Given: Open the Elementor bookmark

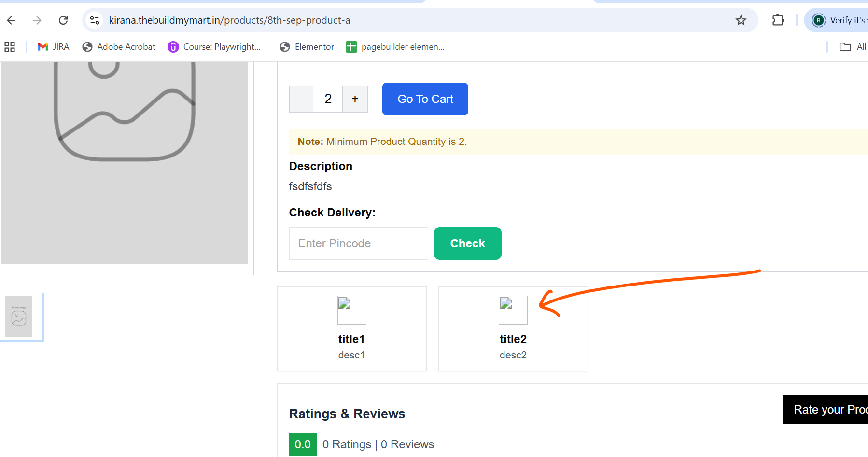Looking at the screenshot, I should 307,47.
